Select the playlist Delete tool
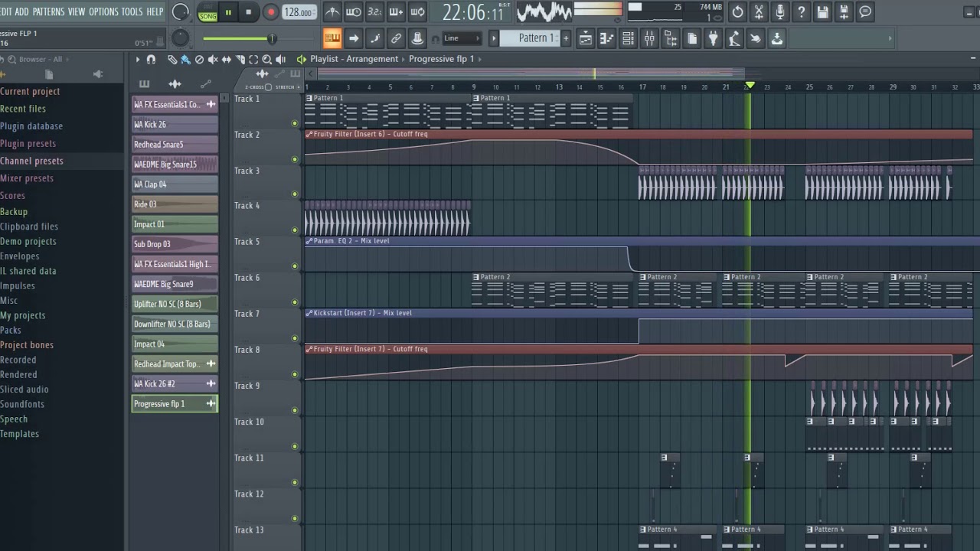This screenshot has height=551, width=980. tap(199, 59)
